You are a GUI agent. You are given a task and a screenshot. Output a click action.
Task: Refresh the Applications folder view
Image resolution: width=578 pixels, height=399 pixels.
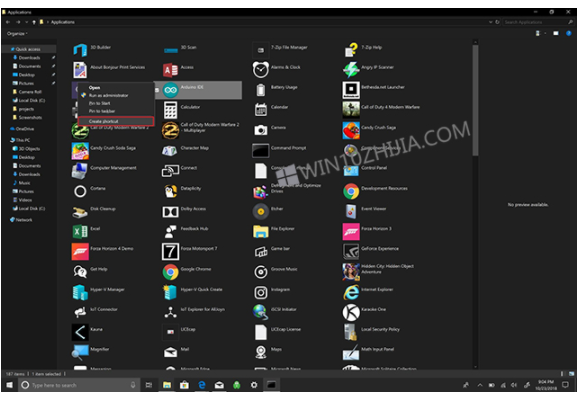[497, 22]
